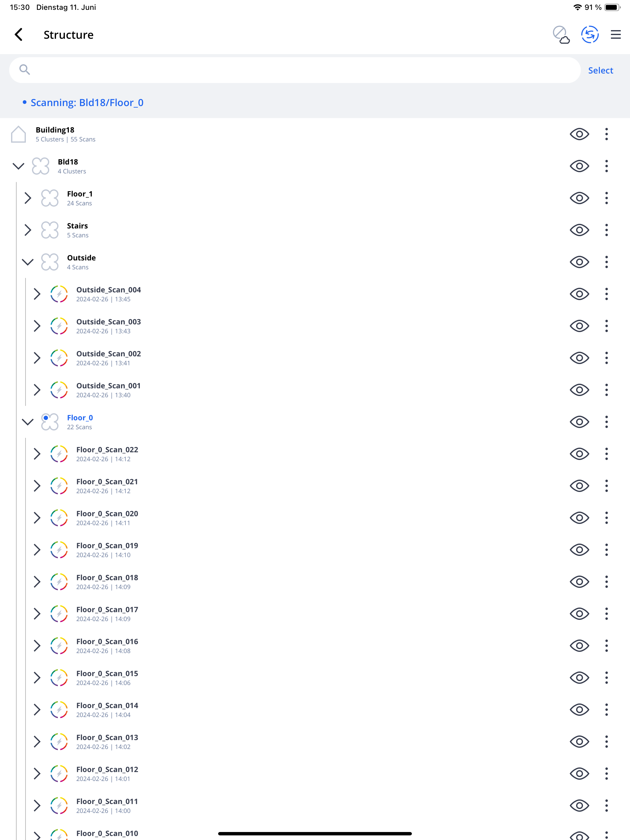Click into the search field
The image size is (630, 840).
point(295,70)
